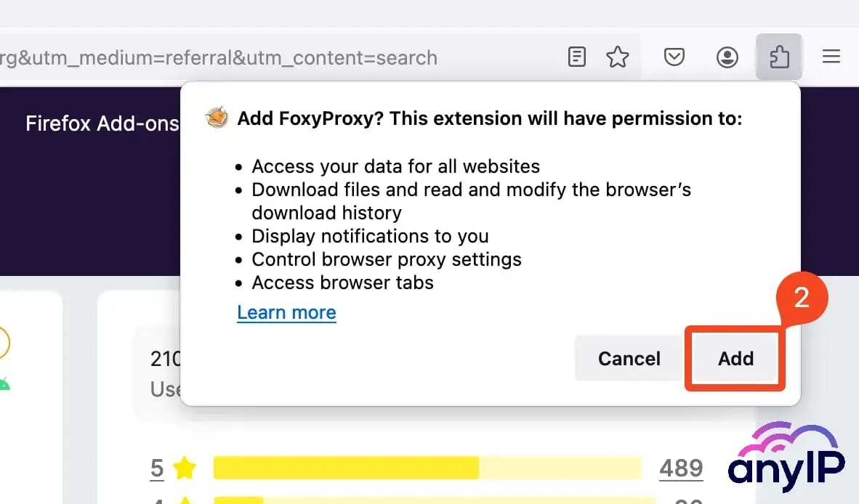Image resolution: width=859 pixels, height=504 pixels.
Task: Click the FoxyProxy fox icon in the dialog
Action: 217,116
